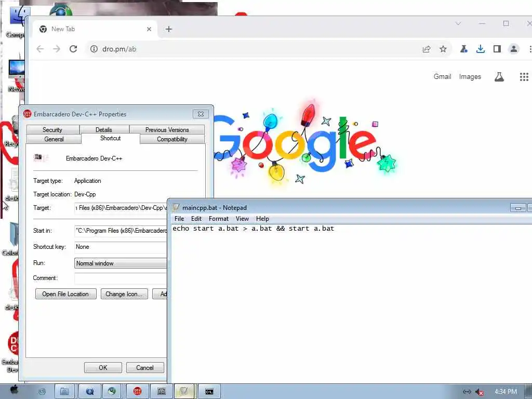The height and width of the screenshot is (399, 532).
Task: Select the Embarcadero Dev-C++ desktop icon
Action: click(x=12, y=352)
